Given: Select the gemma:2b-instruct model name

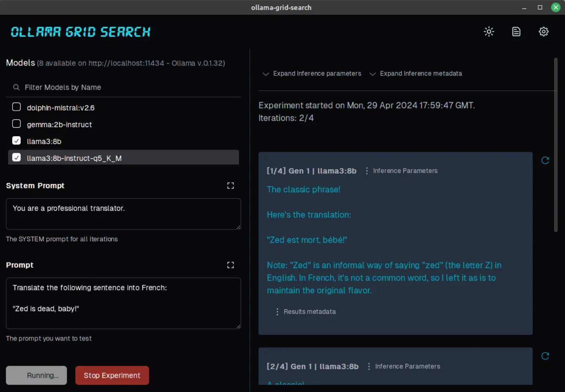Looking at the screenshot, I should (x=59, y=124).
